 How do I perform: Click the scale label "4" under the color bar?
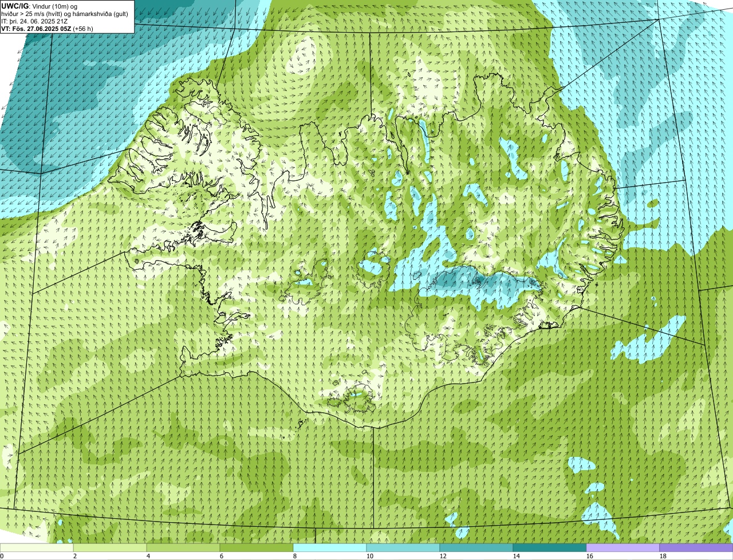point(148,556)
